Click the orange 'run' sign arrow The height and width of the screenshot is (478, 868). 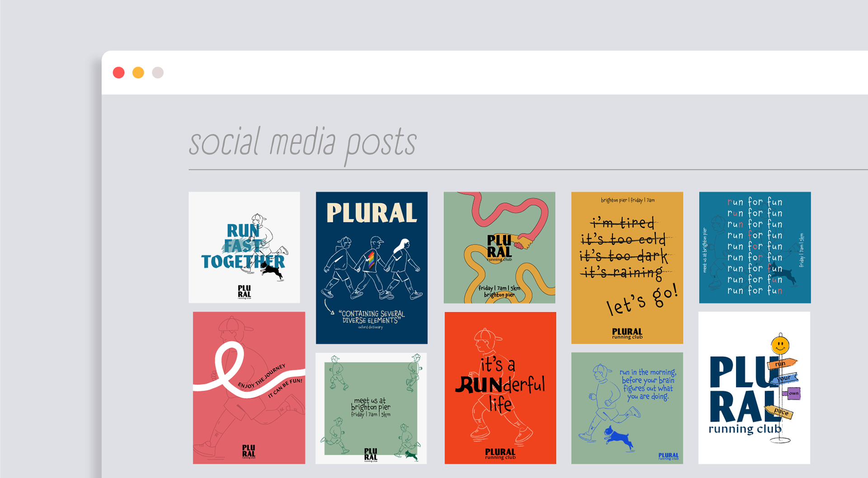(x=782, y=363)
